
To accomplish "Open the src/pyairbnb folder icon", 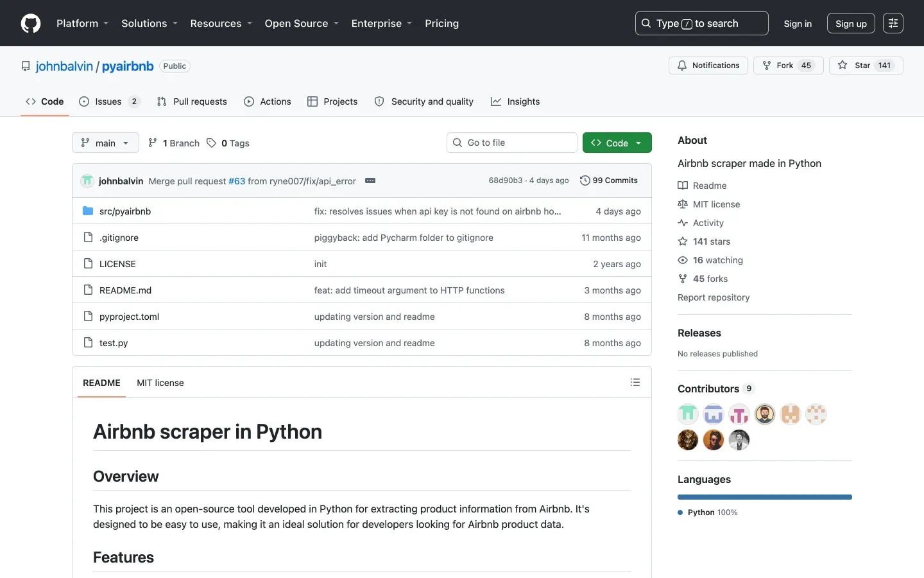I will pyautogui.click(x=88, y=211).
